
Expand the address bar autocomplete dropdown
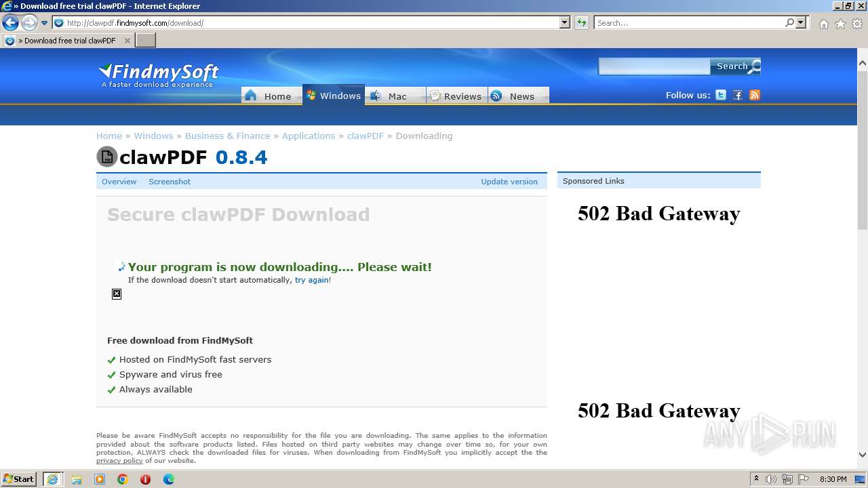(565, 23)
